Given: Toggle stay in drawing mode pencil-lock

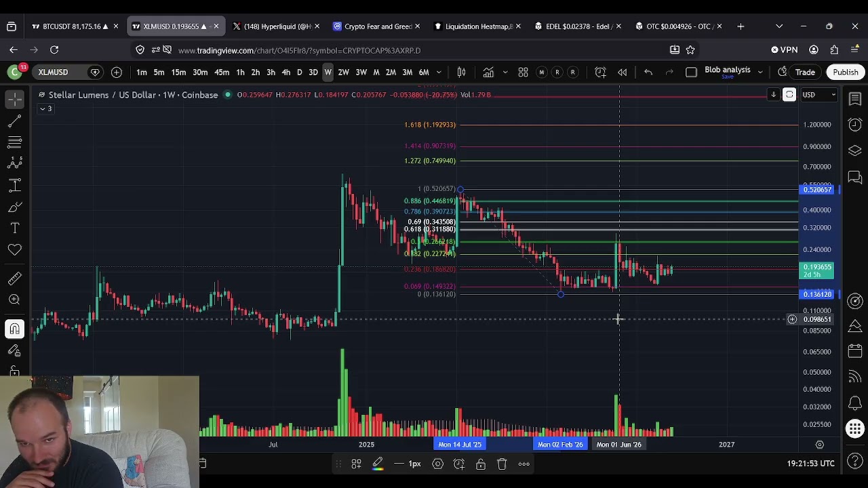Looking at the screenshot, I should (x=14, y=350).
